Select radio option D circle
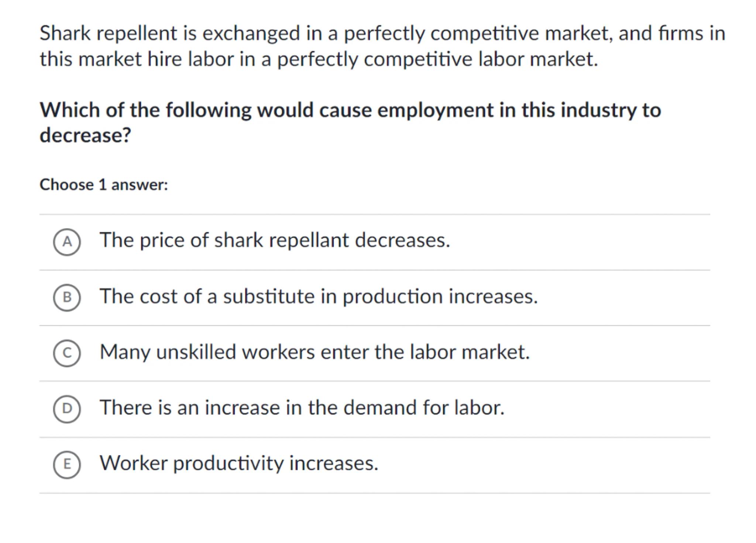The width and height of the screenshot is (756, 543). [67, 409]
